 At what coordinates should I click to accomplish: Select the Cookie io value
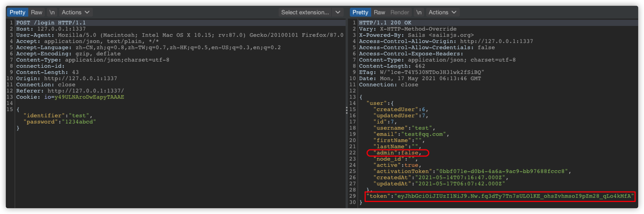pyautogui.click(x=89, y=97)
